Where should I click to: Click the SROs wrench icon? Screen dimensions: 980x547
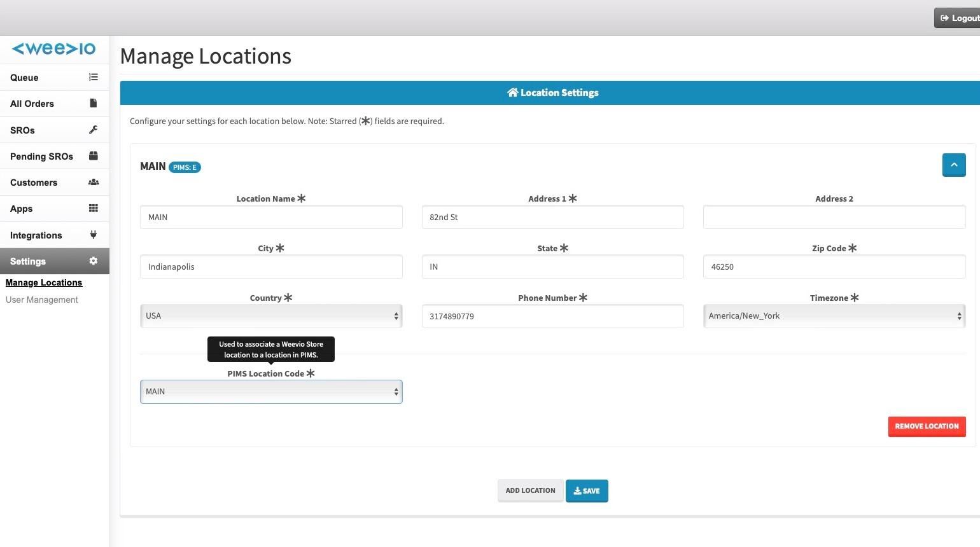click(x=94, y=130)
